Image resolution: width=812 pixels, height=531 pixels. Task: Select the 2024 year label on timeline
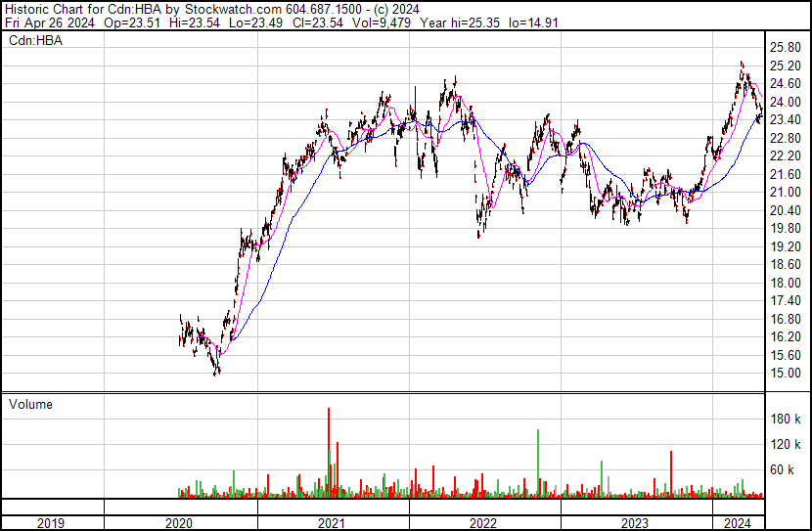(x=737, y=523)
